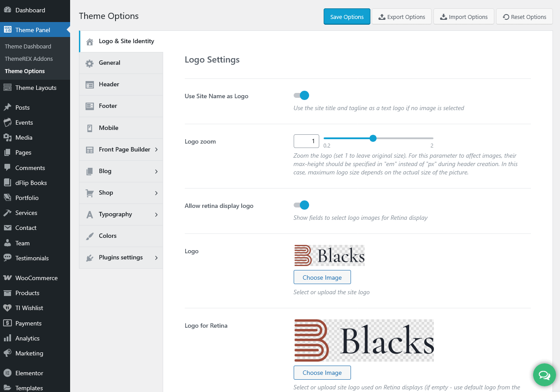
Task: Click the Marketing megaphone icon
Action: pos(7,353)
